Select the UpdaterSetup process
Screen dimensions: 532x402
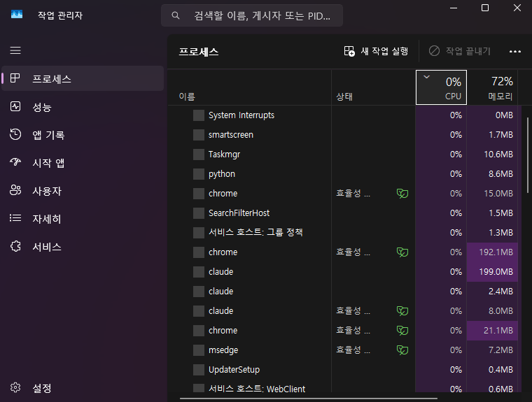click(343, 370)
